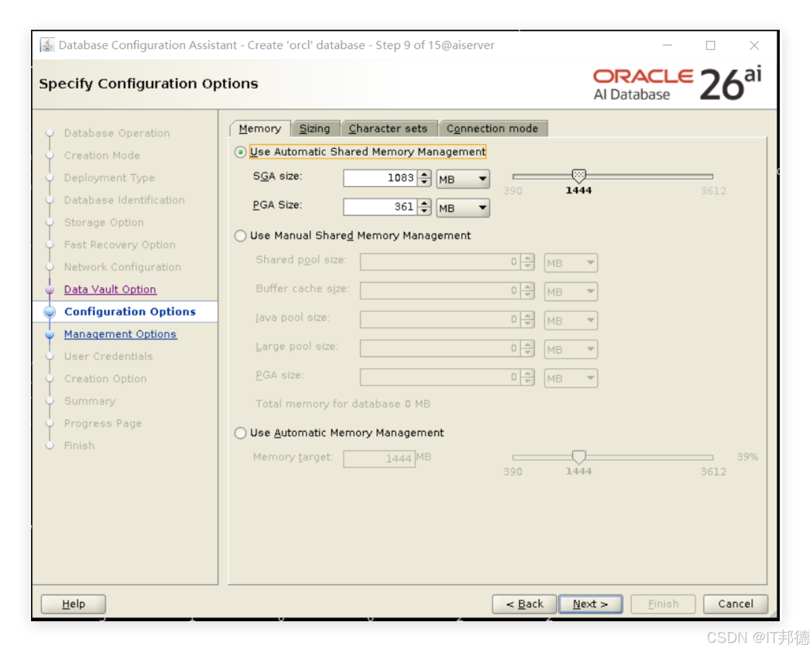
Task: Open manual PGA size MB dropdown
Action: click(x=571, y=378)
